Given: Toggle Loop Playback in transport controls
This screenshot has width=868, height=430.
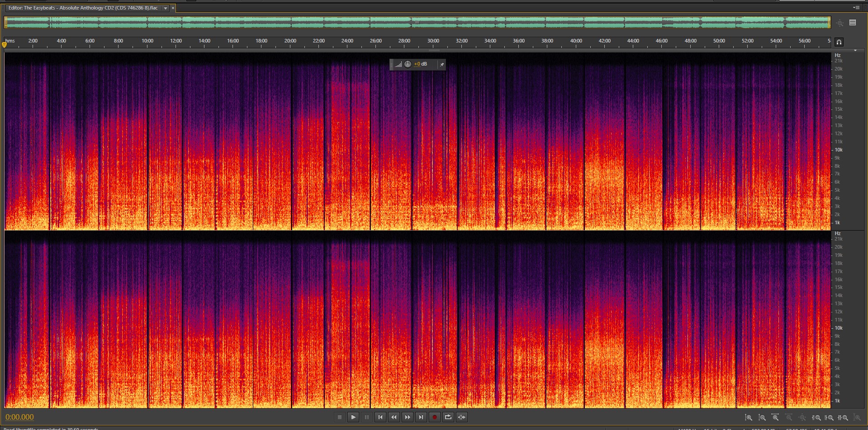Looking at the screenshot, I should pyautogui.click(x=448, y=417).
